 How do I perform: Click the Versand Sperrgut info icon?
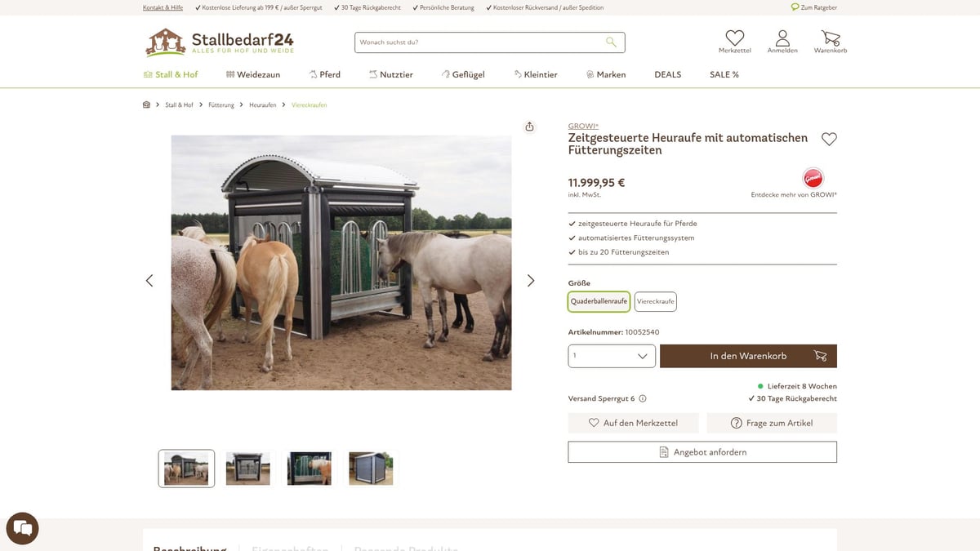pos(642,399)
